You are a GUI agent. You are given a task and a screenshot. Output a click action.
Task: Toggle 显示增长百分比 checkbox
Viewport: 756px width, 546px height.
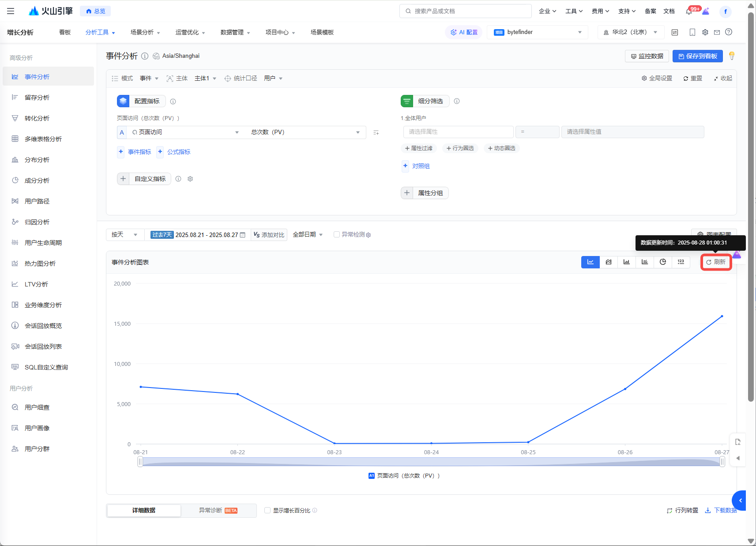pos(267,510)
